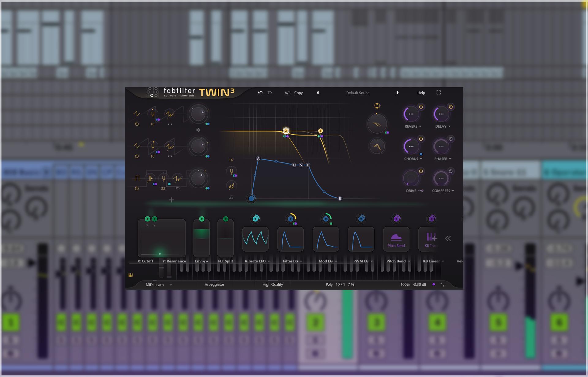Viewport: 588px width, 377px height.
Task: Toggle oscillator 1 power button
Action: (x=137, y=124)
